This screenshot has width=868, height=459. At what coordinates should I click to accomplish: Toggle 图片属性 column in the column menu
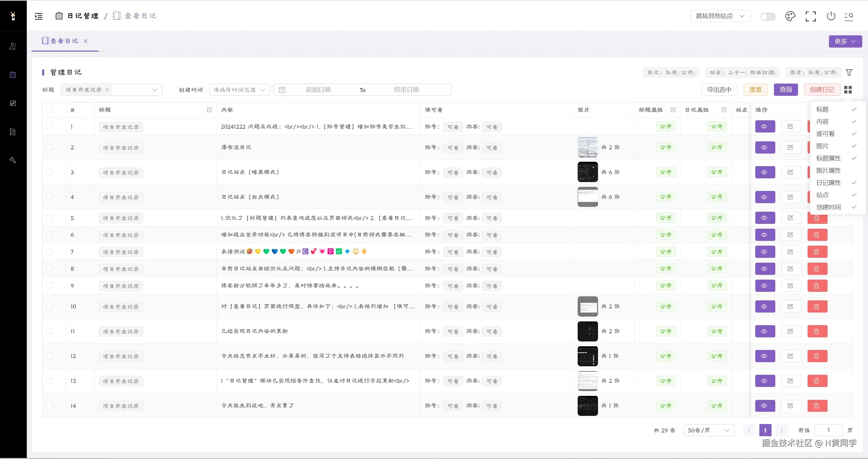[829, 171]
